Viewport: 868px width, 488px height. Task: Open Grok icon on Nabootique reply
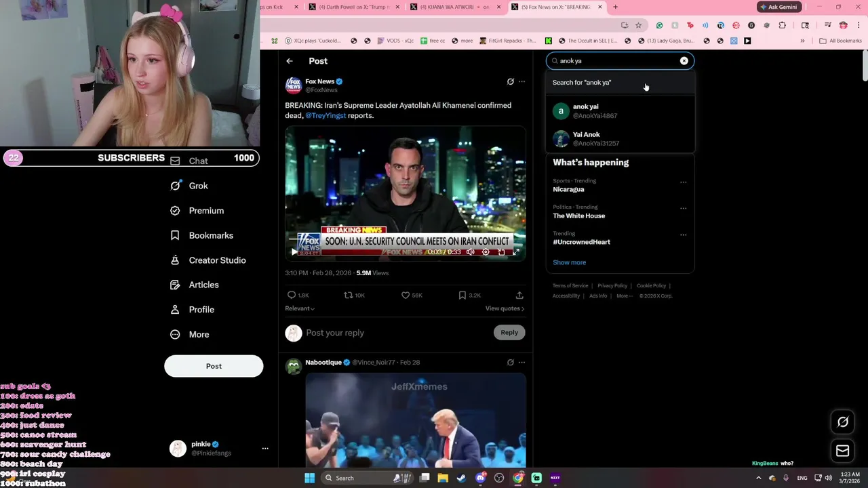pos(511,363)
